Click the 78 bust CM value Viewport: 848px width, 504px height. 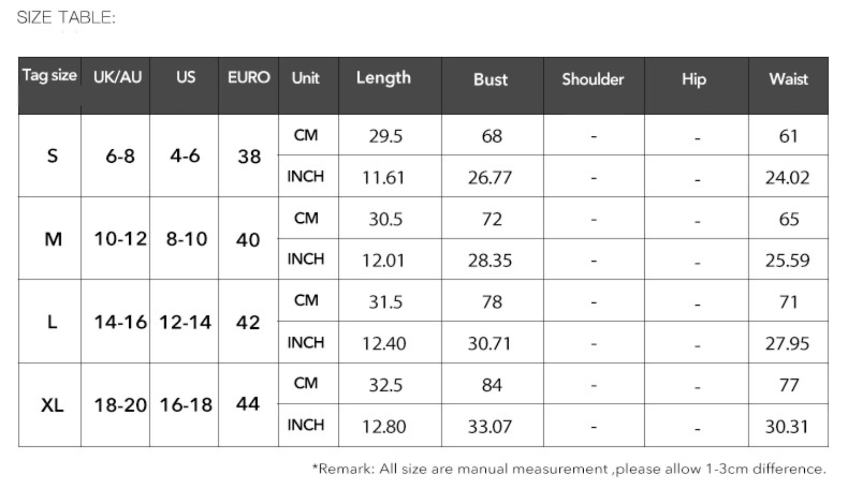[x=492, y=302]
